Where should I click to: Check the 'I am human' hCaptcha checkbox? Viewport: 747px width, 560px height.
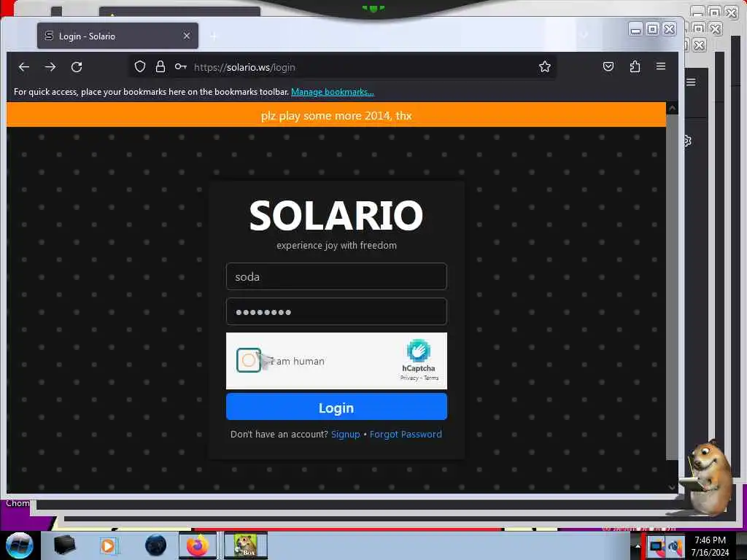(248, 360)
